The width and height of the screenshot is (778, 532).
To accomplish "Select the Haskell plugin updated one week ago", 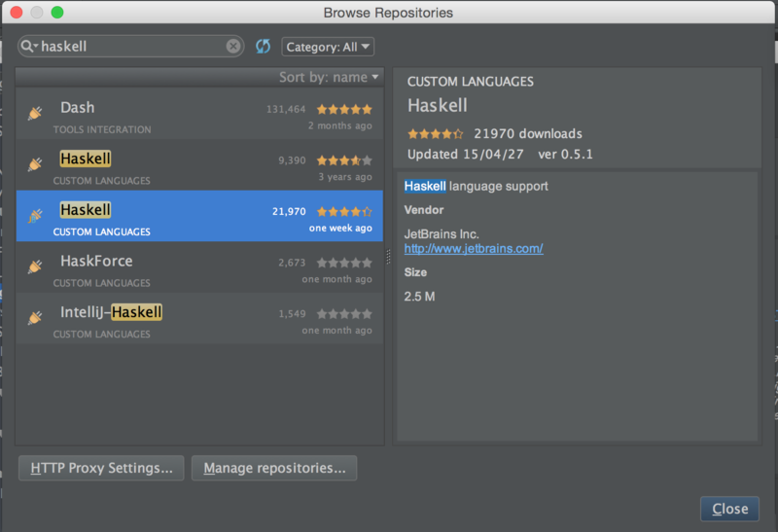I will pyautogui.click(x=199, y=216).
